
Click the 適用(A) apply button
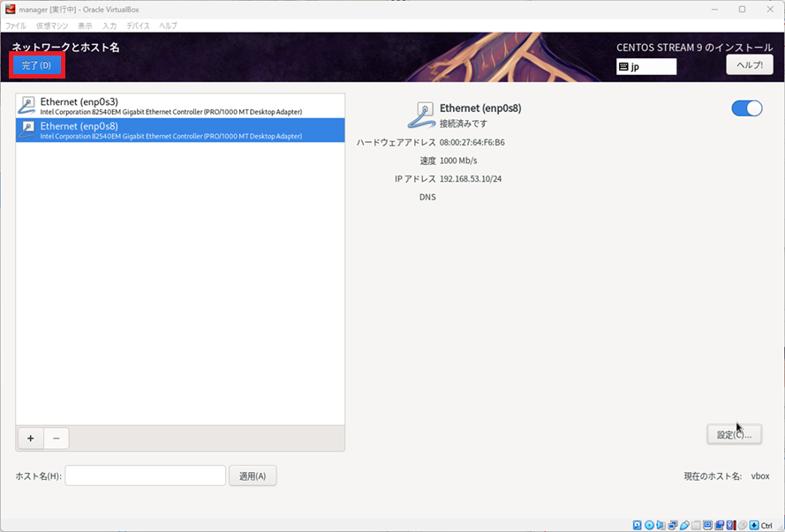[x=253, y=476]
